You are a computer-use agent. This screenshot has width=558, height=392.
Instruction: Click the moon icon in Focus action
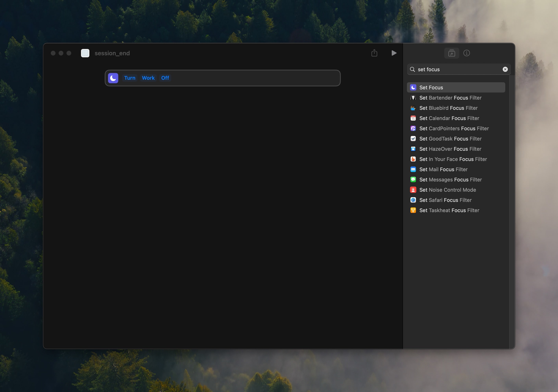tap(113, 78)
